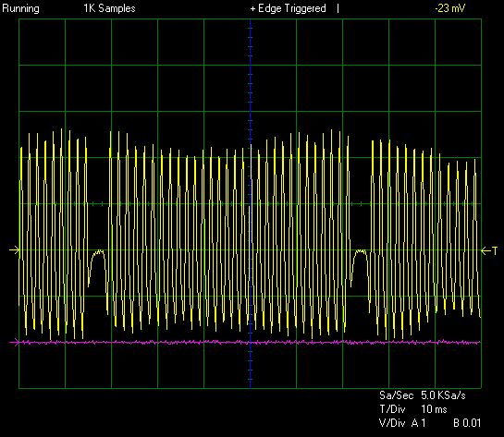
Task: Click the blue vertical trigger position cursor
Action: [250, 203]
